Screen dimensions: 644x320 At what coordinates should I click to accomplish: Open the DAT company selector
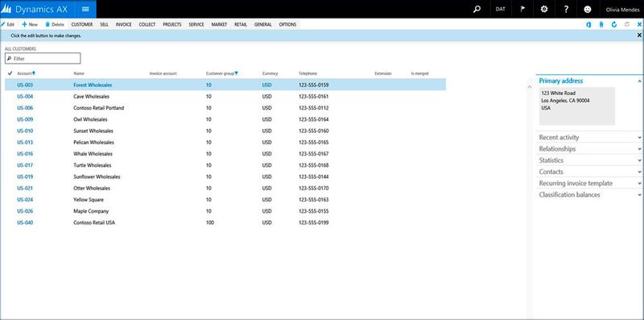pos(500,9)
